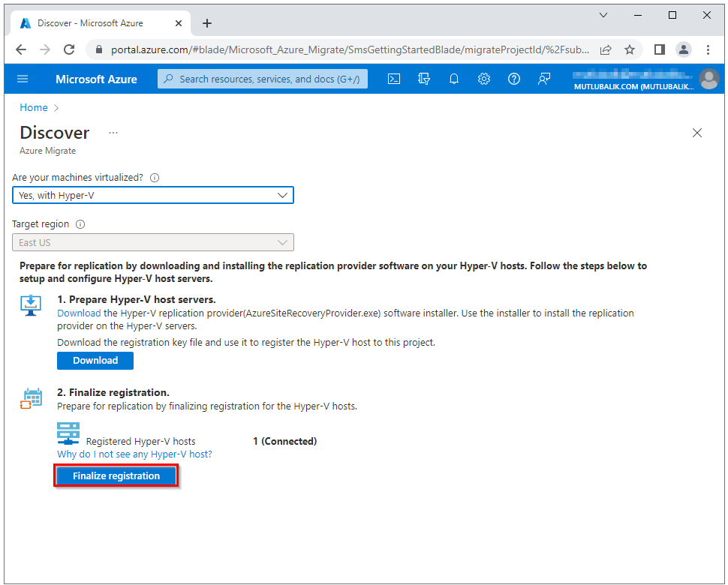The height and width of the screenshot is (585, 728).
Task: Click the Download link for replication provider
Action: (79, 313)
